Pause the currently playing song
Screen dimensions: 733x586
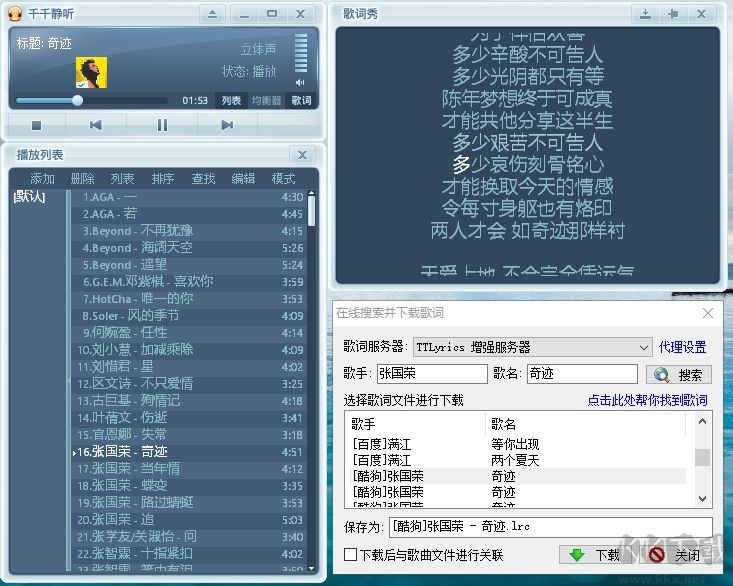pos(162,125)
